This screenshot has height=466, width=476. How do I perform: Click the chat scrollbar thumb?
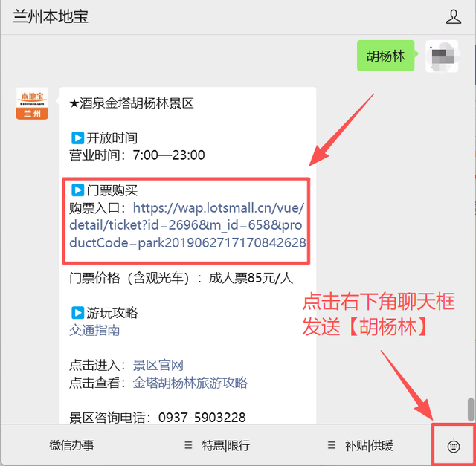click(471, 410)
